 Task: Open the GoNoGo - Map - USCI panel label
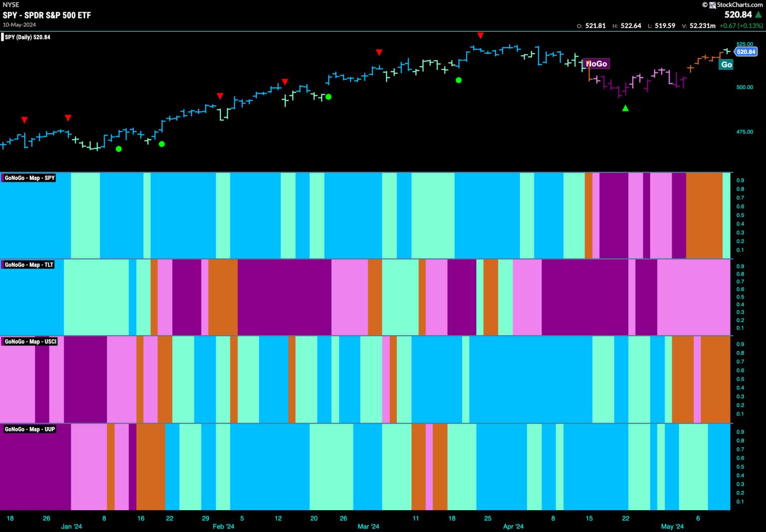click(30, 342)
